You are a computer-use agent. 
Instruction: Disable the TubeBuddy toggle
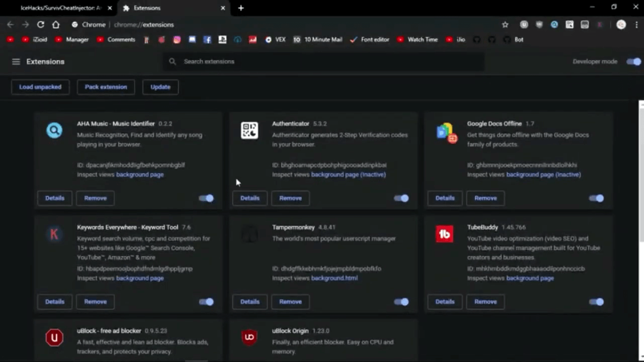click(596, 302)
